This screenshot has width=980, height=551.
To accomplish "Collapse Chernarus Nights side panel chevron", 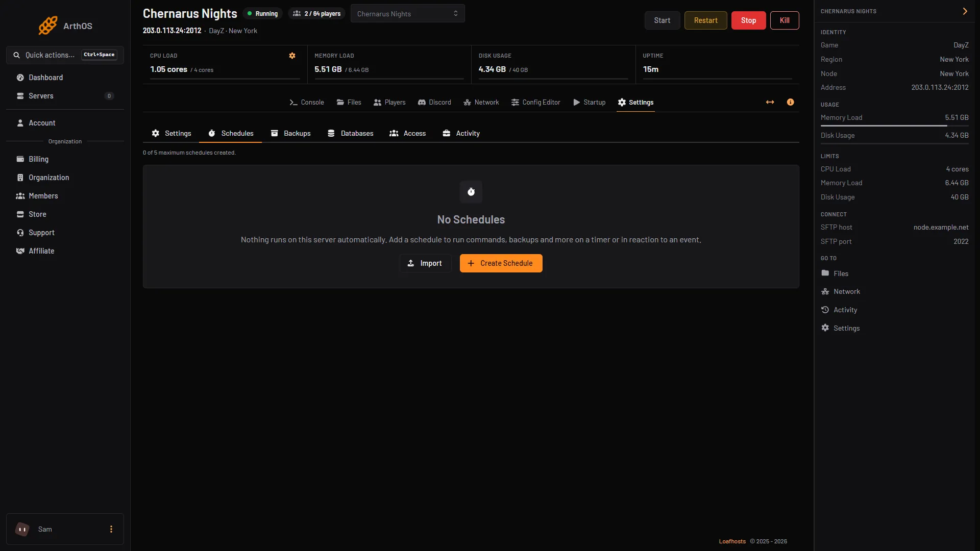I will pyautogui.click(x=965, y=11).
